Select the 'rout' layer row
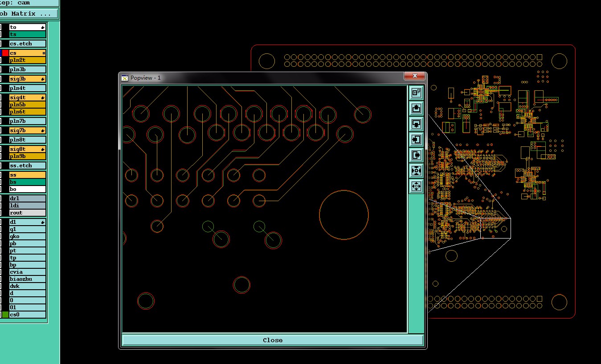This screenshot has width=601, height=364. 28,213
